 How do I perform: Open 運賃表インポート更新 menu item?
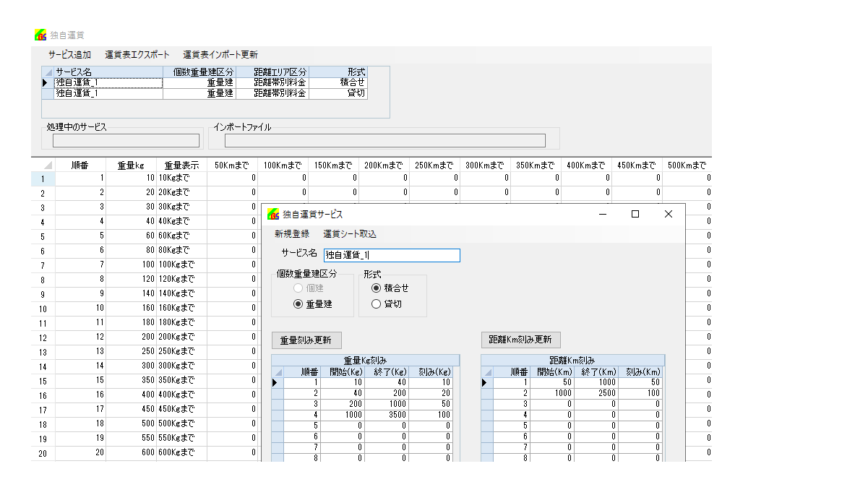[x=220, y=55]
